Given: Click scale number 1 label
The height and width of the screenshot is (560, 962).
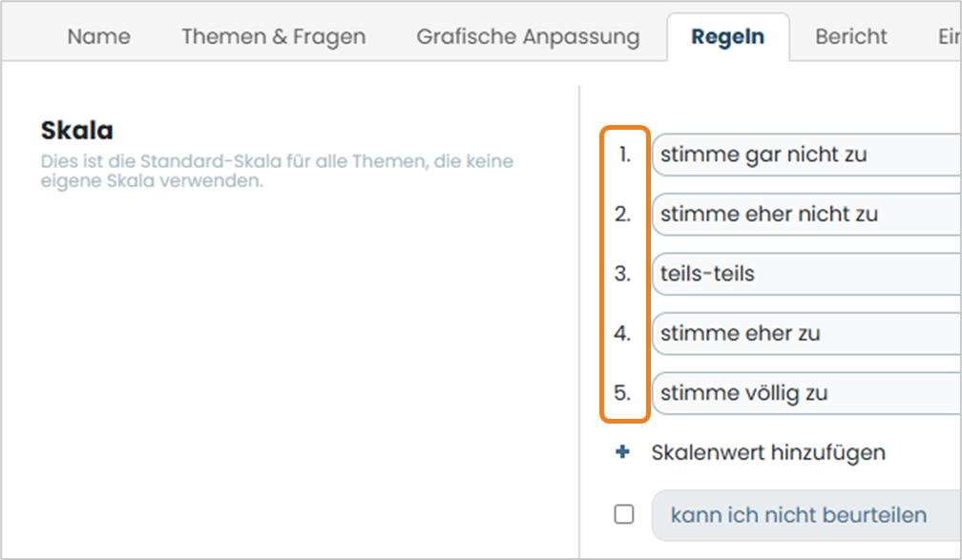Looking at the screenshot, I should 624,155.
